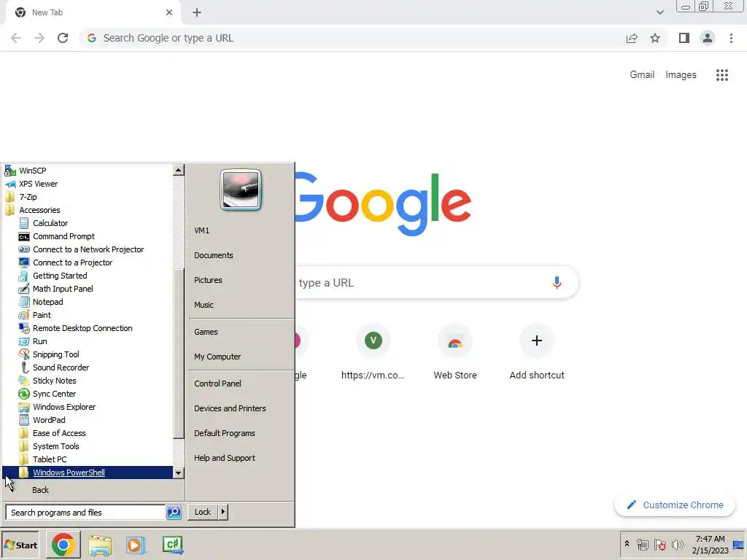This screenshot has width=747, height=560.
Task: Open My Computer
Action: 217,357
